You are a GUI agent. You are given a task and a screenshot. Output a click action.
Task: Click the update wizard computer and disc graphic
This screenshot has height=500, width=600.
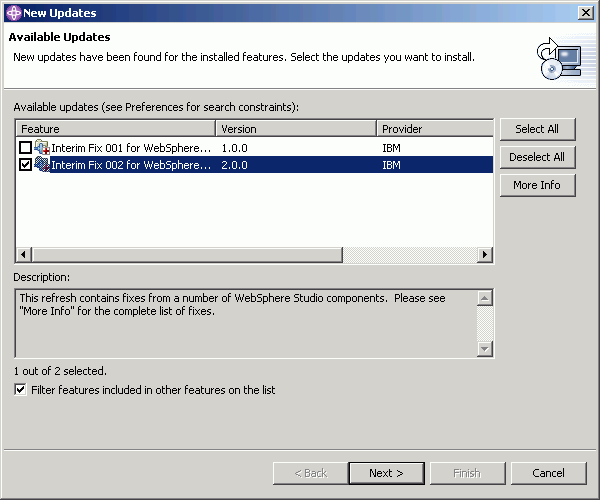[559, 59]
